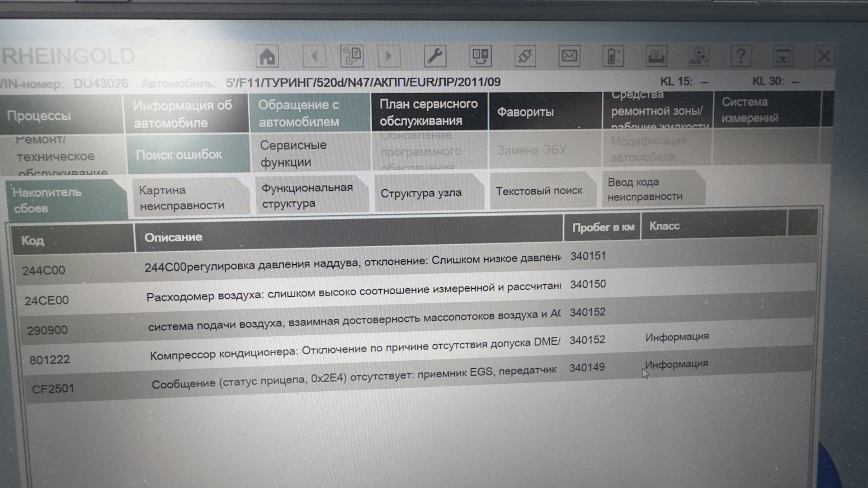Click the back arrow toolbar icon
Screen dimensions: 868x488
pyautogui.click(x=314, y=56)
